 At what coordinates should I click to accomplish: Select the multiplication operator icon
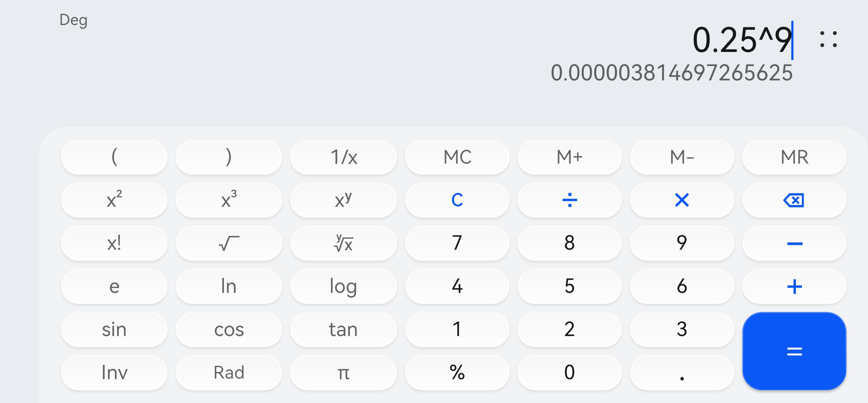pos(682,200)
